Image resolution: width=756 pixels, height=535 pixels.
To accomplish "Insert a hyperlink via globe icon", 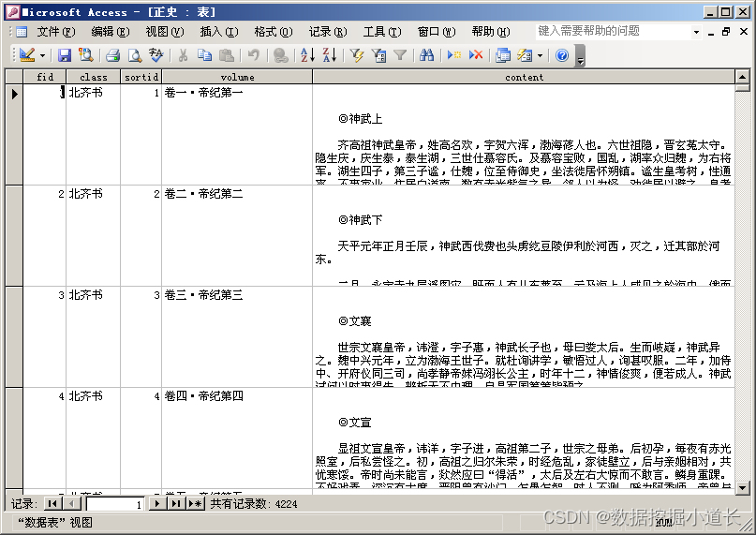I will tap(281, 55).
